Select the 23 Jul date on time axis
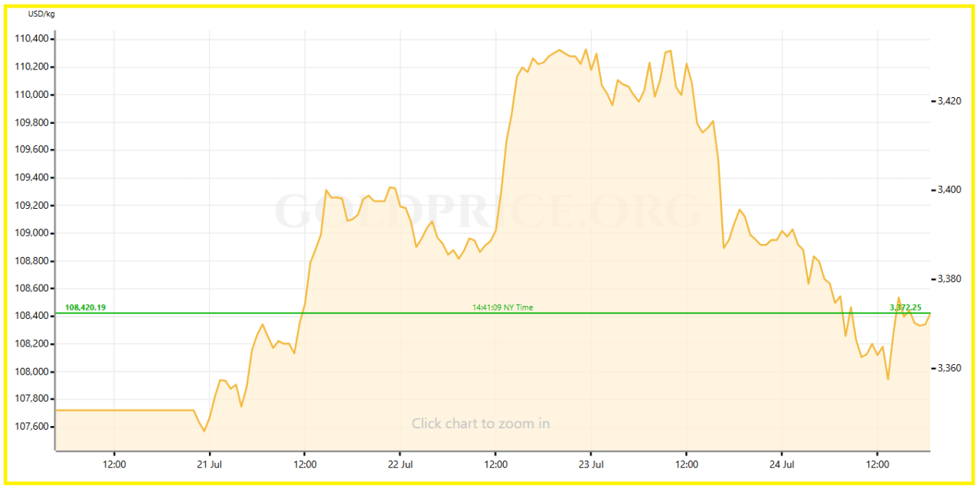The width and height of the screenshot is (980, 488). point(591,464)
